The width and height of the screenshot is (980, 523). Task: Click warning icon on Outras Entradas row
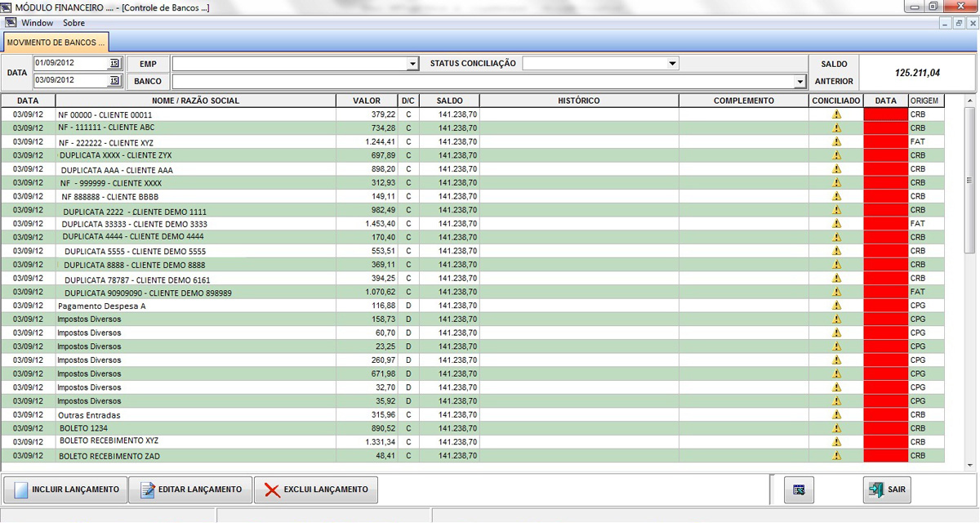point(836,414)
